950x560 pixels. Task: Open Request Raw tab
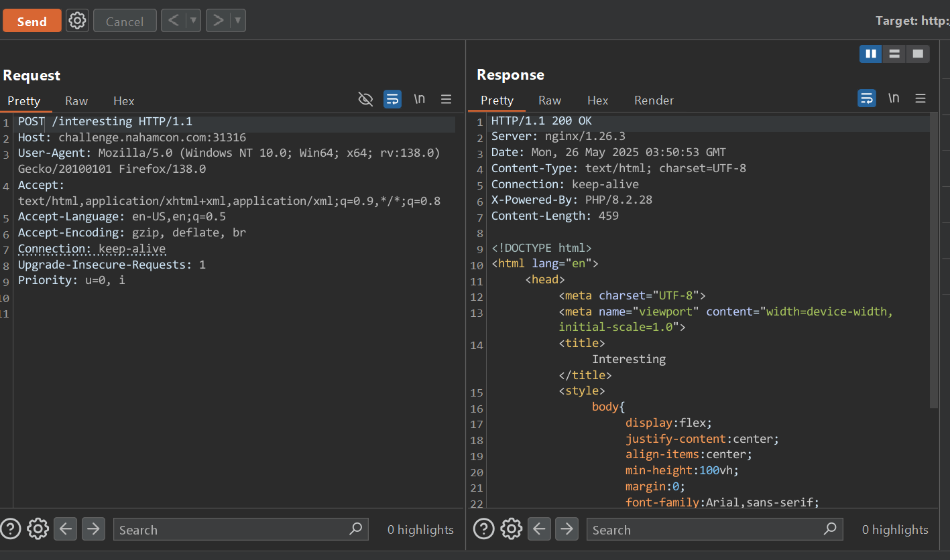76,101
